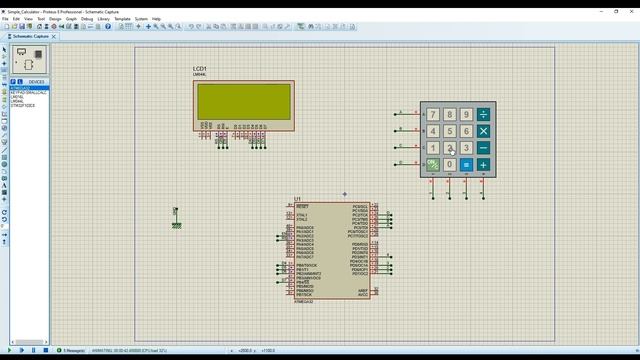The image size is (640, 360).
Task: Click keypad key 0
Action: pos(450,165)
